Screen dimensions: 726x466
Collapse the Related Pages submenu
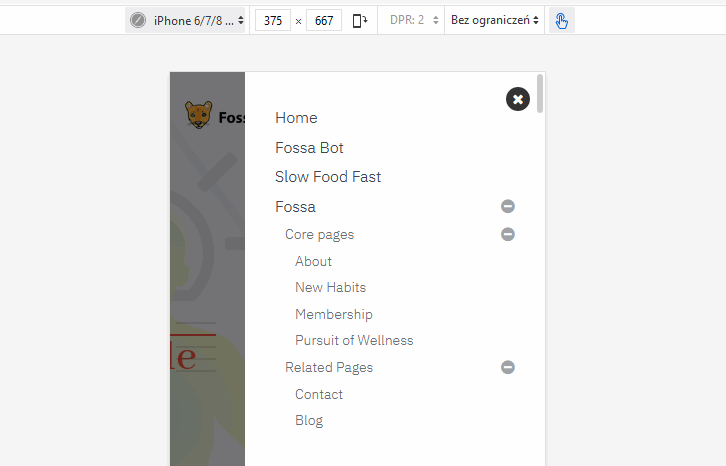pyautogui.click(x=508, y=367)
